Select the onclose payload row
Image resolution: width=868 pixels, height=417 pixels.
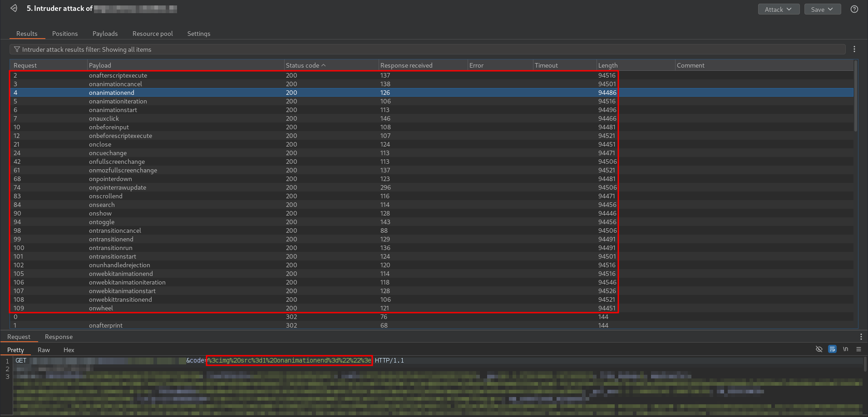click(x=432, y=144)
